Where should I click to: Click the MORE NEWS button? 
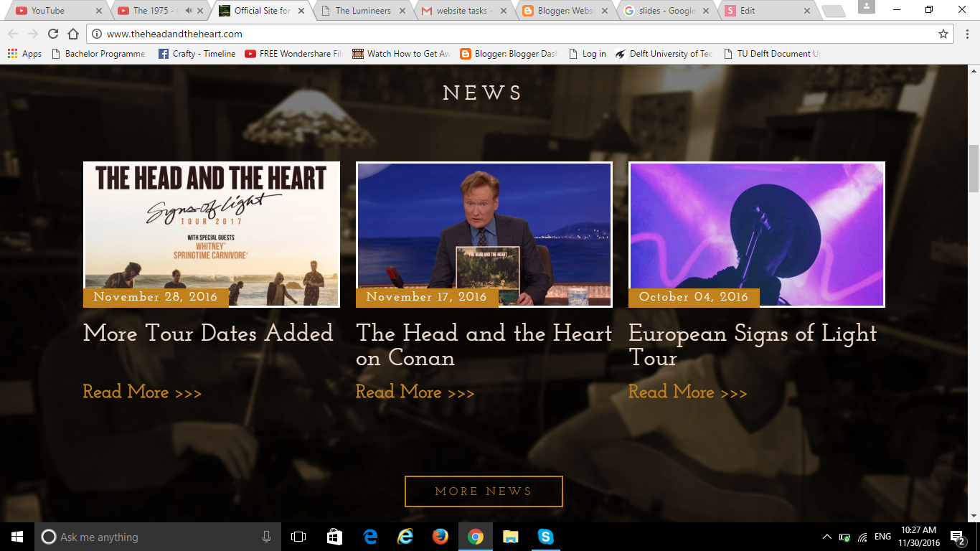pos(484,491)
